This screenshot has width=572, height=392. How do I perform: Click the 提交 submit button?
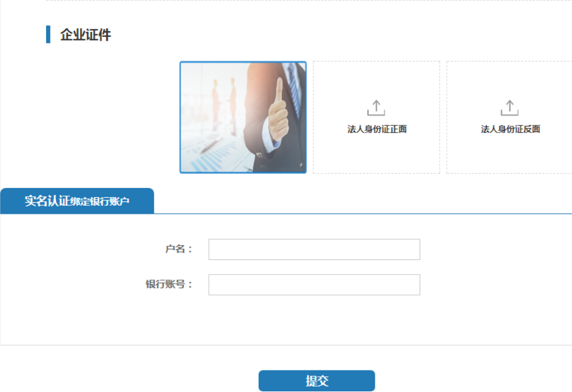point(316,381)
